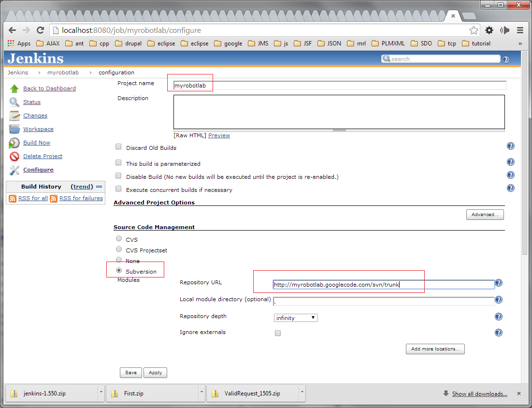This screenshot has height=408, width=532.
Task: Open help for Repository depth
Action: click(x=498, y=317)
